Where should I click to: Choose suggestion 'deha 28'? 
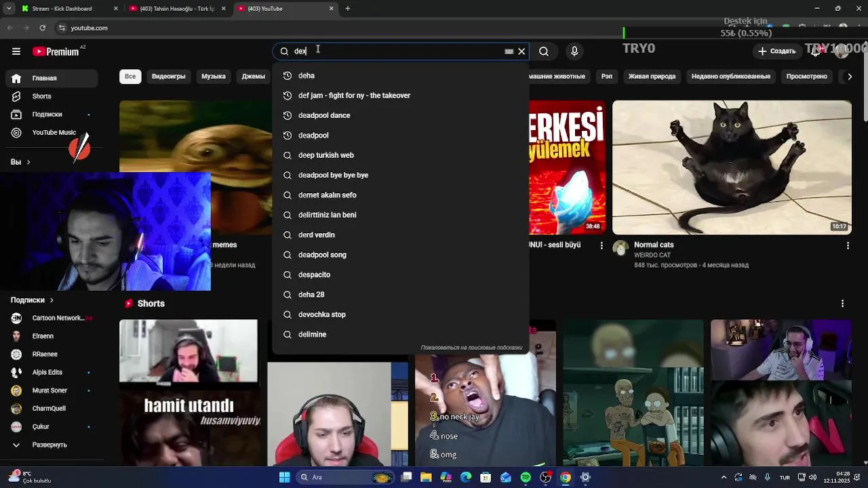pos(400,295)
